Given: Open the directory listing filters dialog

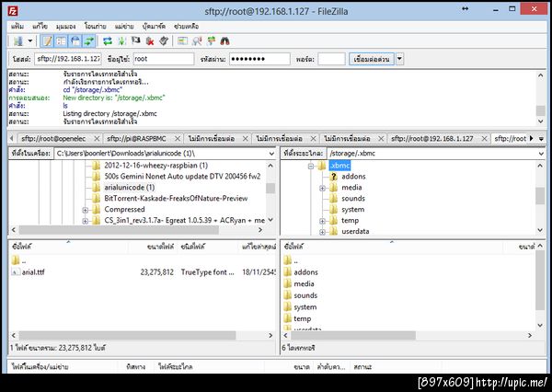Looking at the screenshot, I should 182,41.
